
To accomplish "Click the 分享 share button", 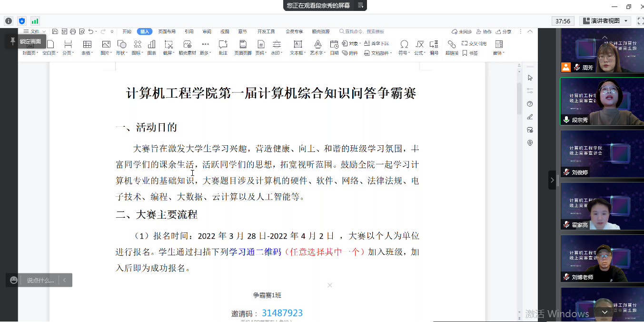I will [x=504, y=31].
